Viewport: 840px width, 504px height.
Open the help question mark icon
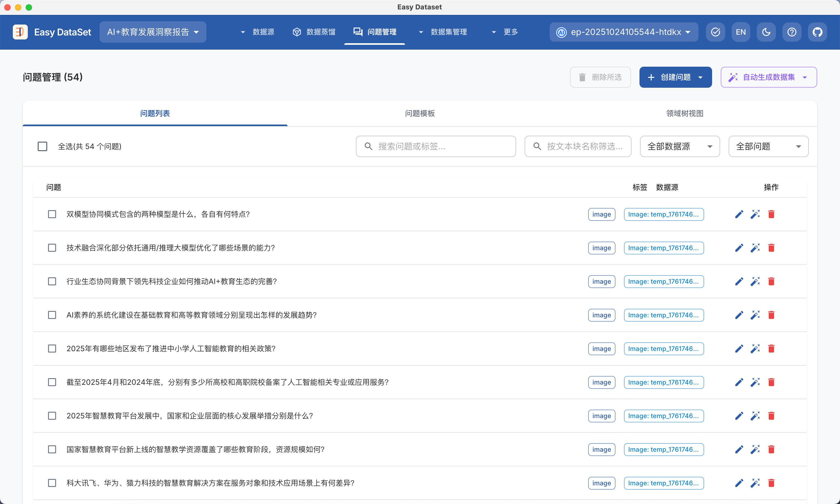pyautogui.click(x=792, y=32)
